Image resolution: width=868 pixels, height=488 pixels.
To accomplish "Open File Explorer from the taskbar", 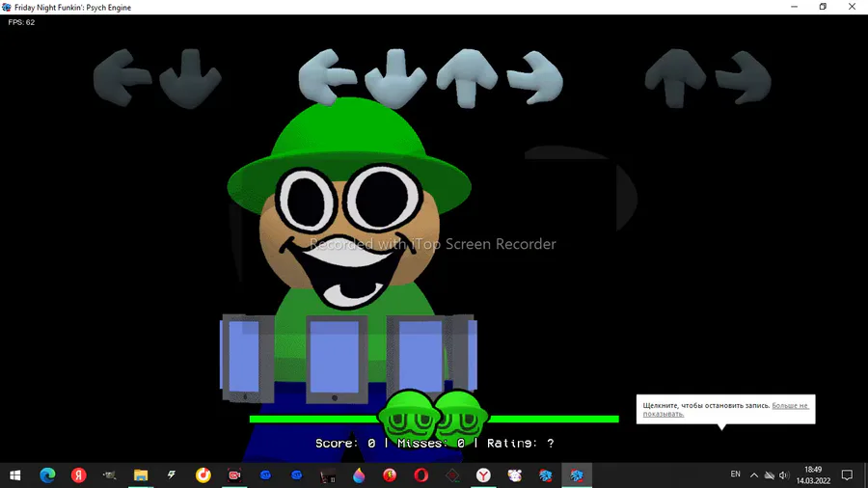I will coord(141,475).
